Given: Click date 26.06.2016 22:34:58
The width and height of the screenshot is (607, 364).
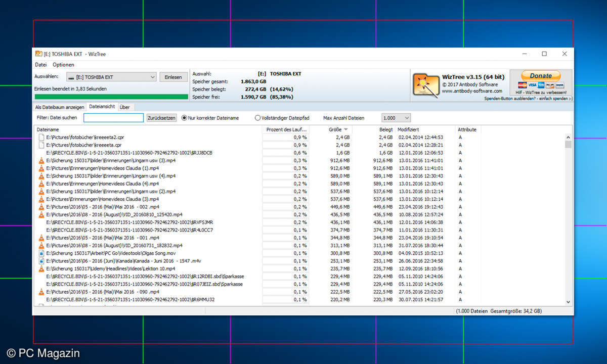Looking at the screenshot, I should coord(420,261).
